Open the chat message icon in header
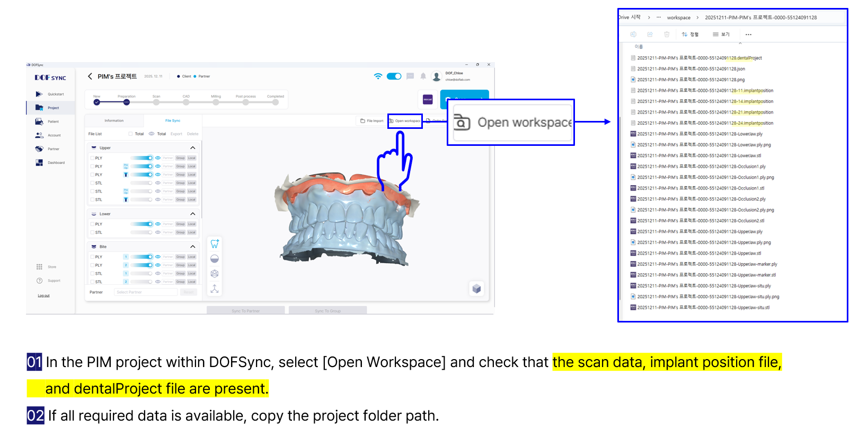The image size is (868, 436). coord(410,76)
